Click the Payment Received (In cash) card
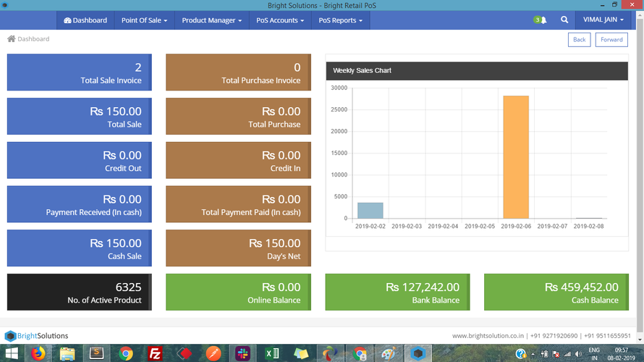644x362 pixels. (80, 204)
